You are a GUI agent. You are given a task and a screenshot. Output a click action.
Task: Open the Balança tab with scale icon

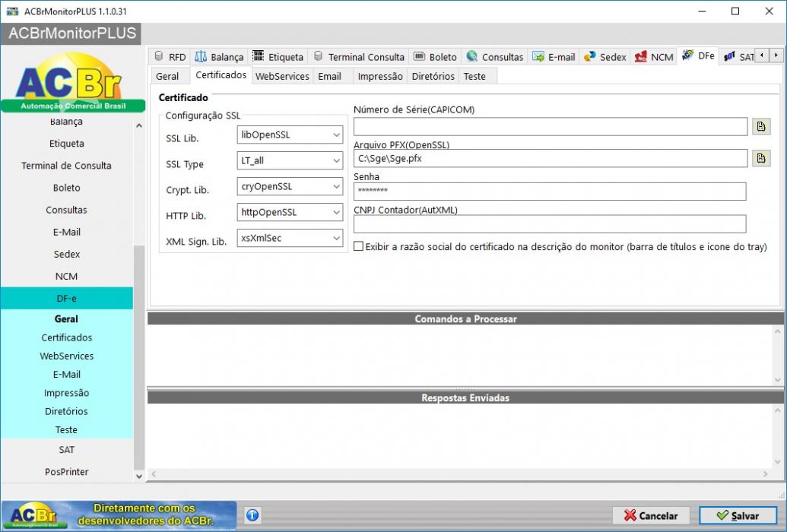(x=219, y=57)
